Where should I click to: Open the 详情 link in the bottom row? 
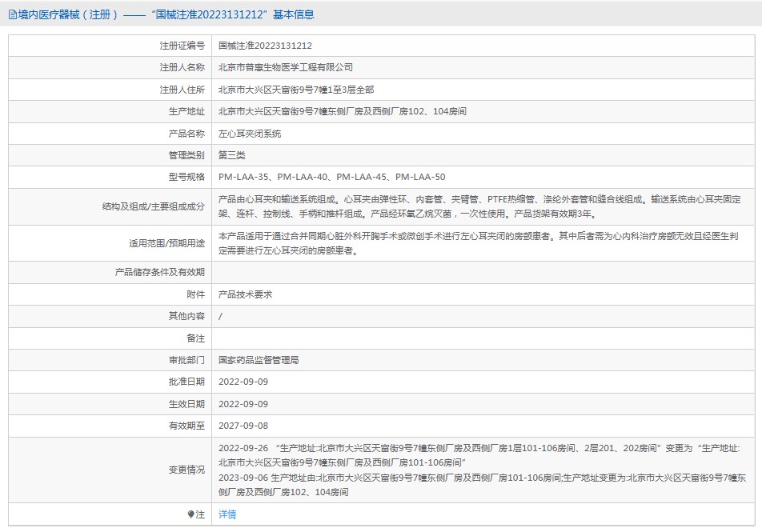(x=227, y=514)
